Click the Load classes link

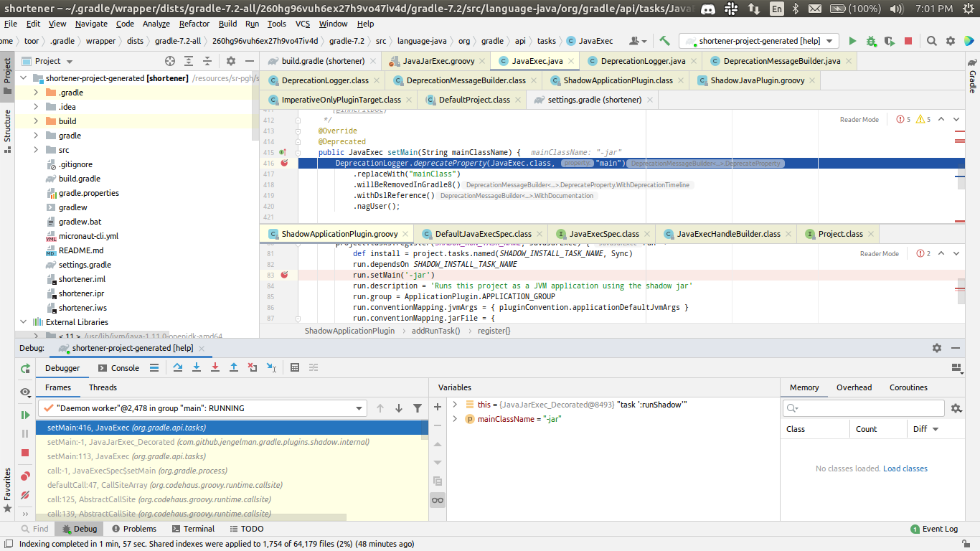[x=905, y=468]
